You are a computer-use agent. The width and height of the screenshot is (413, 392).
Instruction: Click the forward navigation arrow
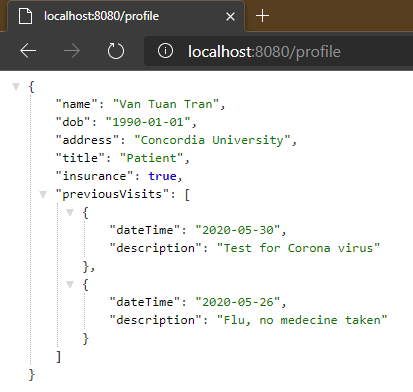point(72,51)
